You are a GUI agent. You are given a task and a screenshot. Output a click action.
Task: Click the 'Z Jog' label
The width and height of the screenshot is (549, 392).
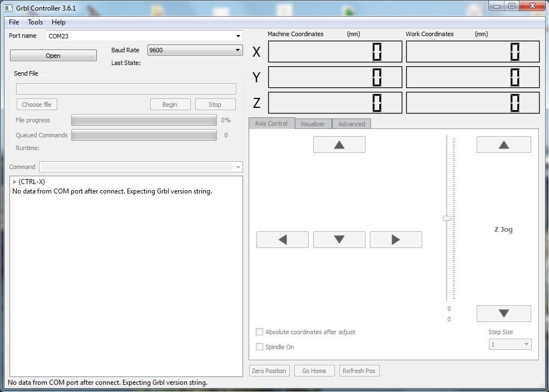point(503,230)
